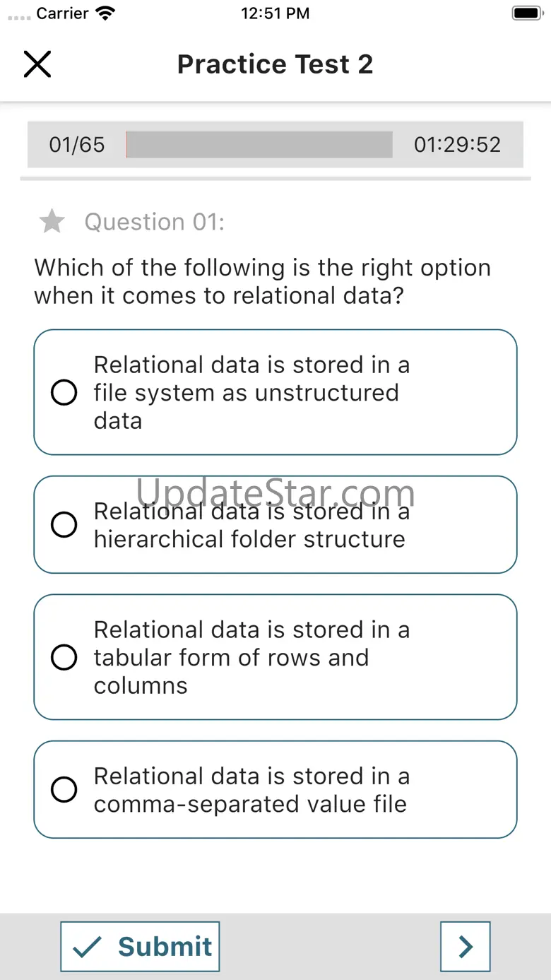Click the checkmark icon on the Submit button
This screenshot has height=980, width=551.
click(88, 946)
